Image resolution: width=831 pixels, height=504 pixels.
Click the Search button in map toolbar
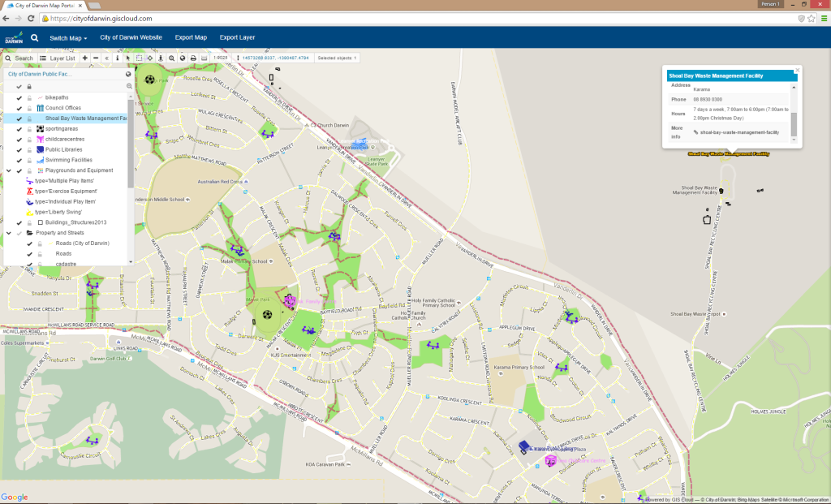pos(19,58)
